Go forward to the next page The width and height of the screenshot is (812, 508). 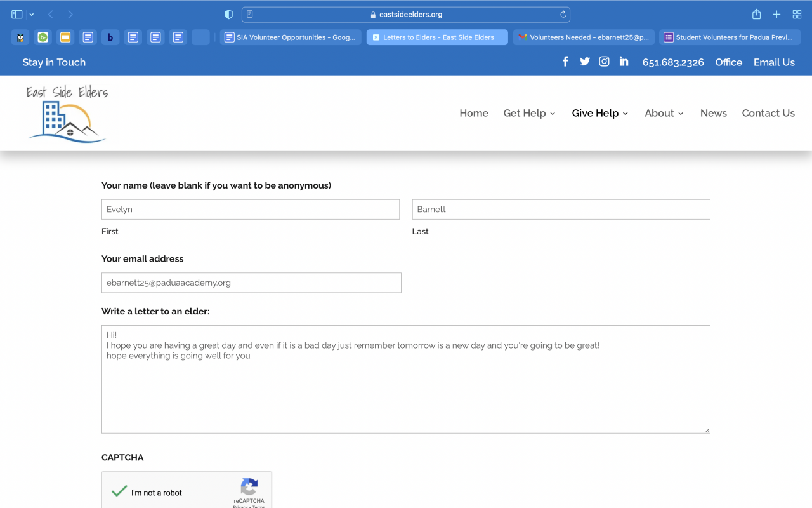pyautogui.click(x=70, y=14)
